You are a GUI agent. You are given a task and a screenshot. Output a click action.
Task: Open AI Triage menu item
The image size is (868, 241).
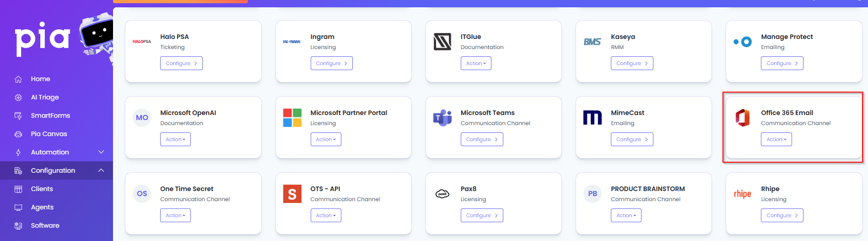click(x=45, y=97)
